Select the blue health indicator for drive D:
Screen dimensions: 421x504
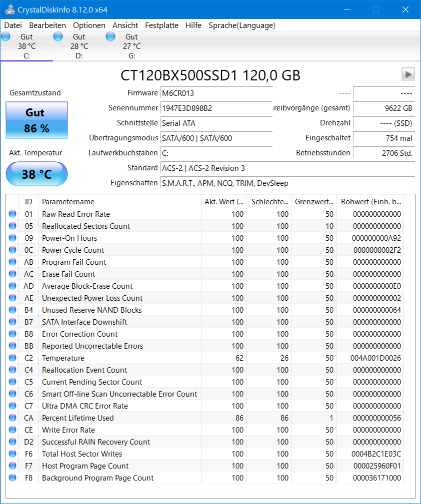click(x=58, y=36)
